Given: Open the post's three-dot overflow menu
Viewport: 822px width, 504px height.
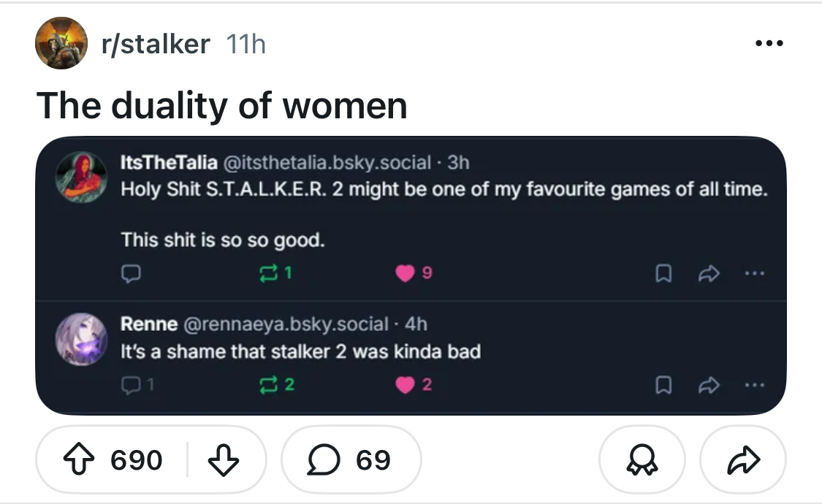Looking at the screenshot, I should [768, 45].
